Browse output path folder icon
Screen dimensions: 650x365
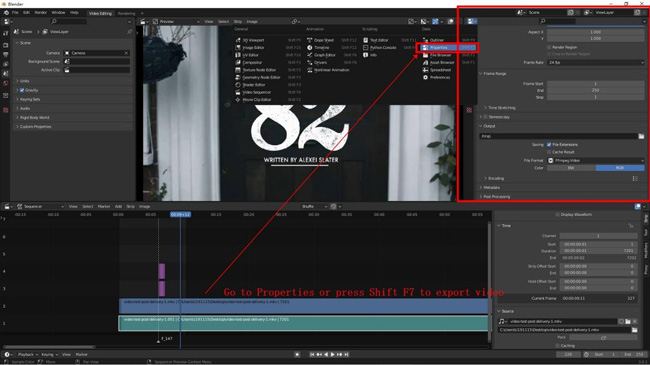641,136
